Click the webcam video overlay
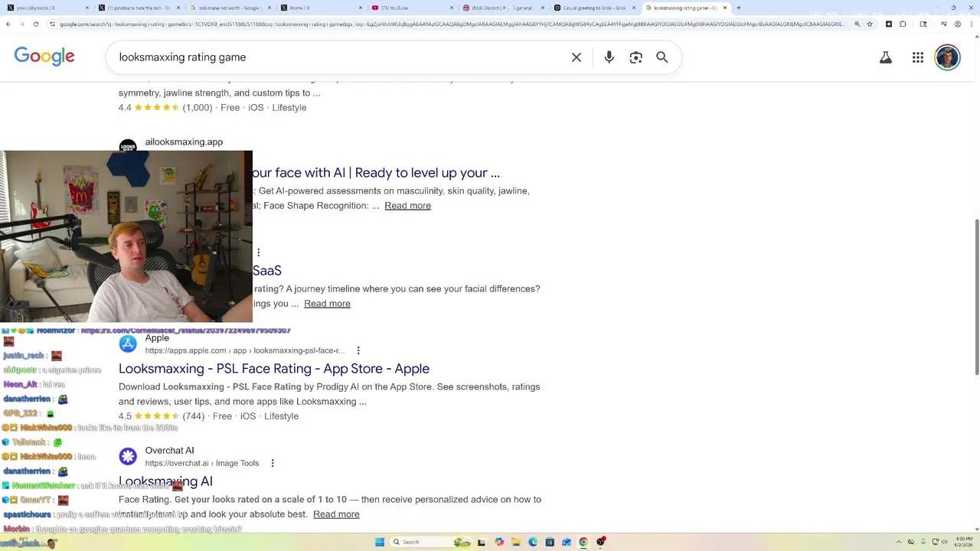 126,236
